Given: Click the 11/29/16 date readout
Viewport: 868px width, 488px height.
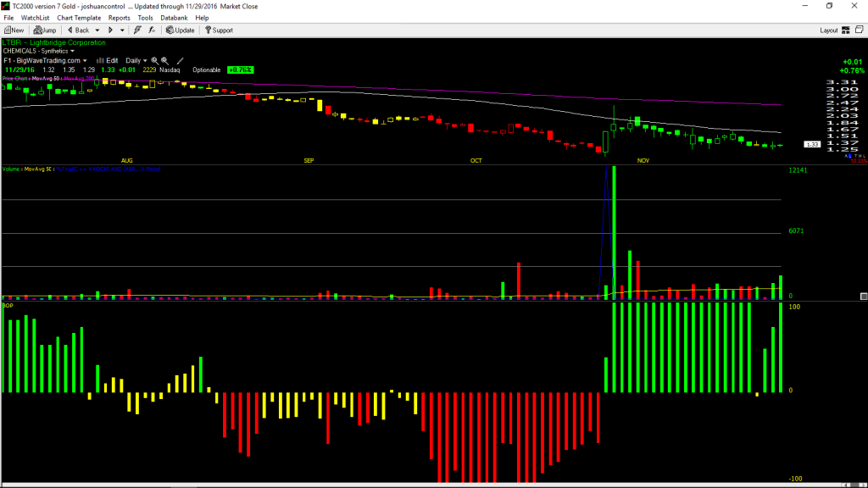Looking at the screenshot, I should [20, 70].
